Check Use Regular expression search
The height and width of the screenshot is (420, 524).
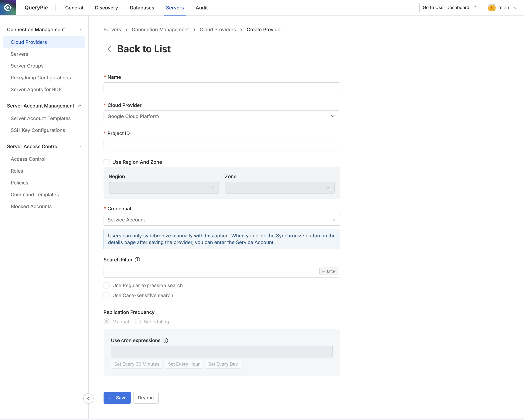[x=107, y=285]
